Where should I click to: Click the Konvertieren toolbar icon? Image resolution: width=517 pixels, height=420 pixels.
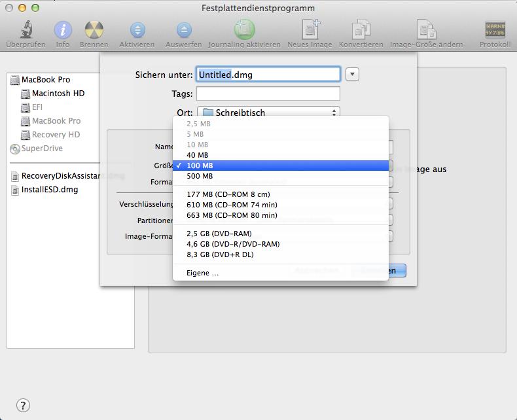(x=361, y=29)
